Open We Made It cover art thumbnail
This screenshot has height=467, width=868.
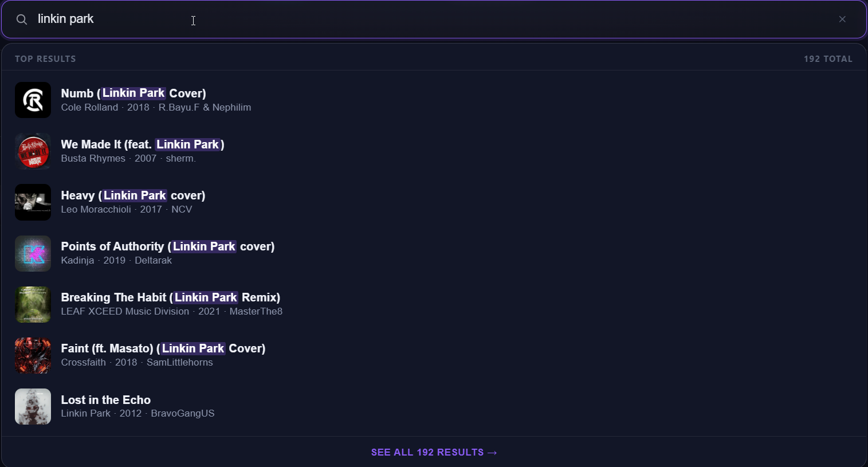pyautogui.click(x=33, y=151)
